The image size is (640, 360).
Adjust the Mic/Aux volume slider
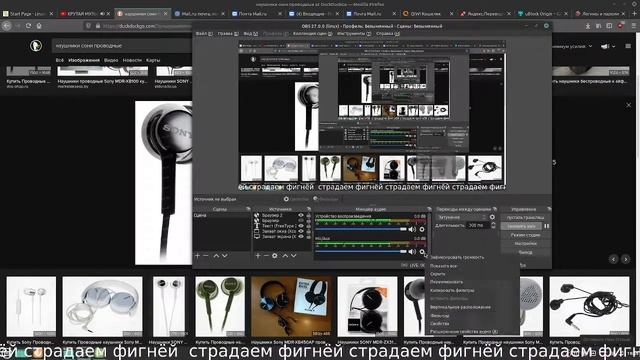(361, 252)
